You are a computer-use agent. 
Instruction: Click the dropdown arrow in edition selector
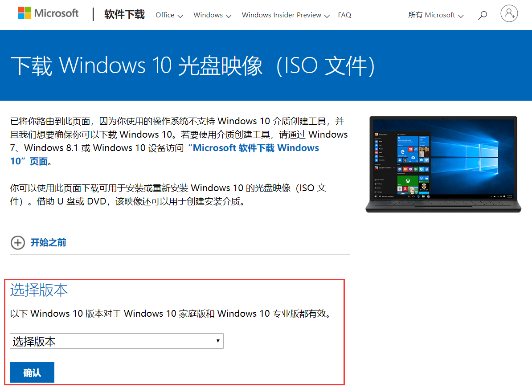point(218,341)
